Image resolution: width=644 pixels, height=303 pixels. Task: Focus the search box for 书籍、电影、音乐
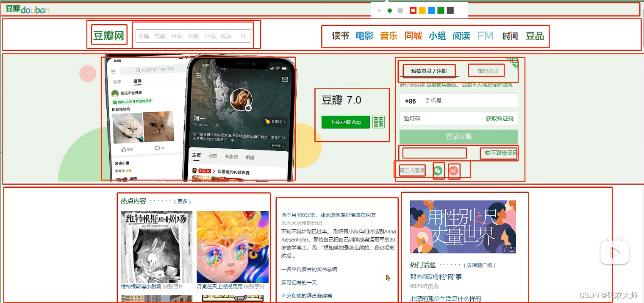pyautogui.click(x=193, y=36)
